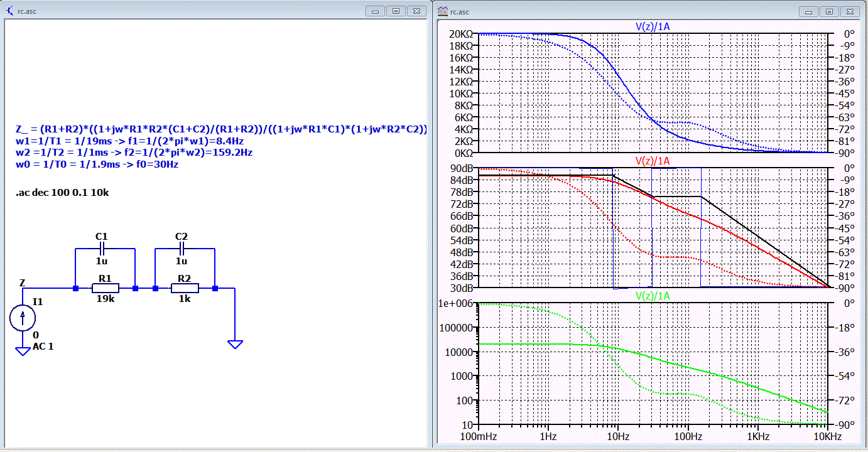Select capacitor C1 symbol in schematic
This screenshot has width=868, height=452.
(104, 249)
